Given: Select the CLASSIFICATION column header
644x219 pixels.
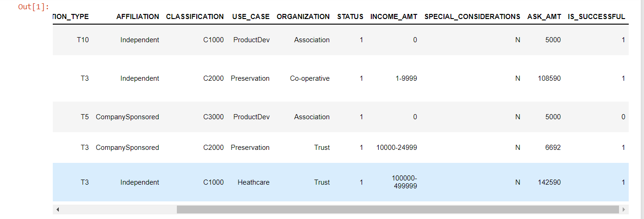Looking at the screenshot, I should coord(195,16).
